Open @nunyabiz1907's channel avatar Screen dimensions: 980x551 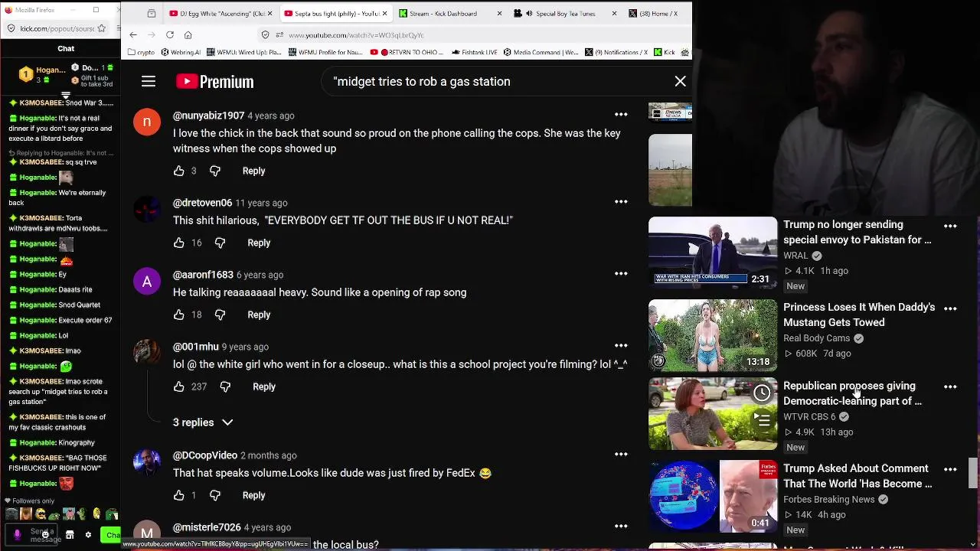coord(147,122)
